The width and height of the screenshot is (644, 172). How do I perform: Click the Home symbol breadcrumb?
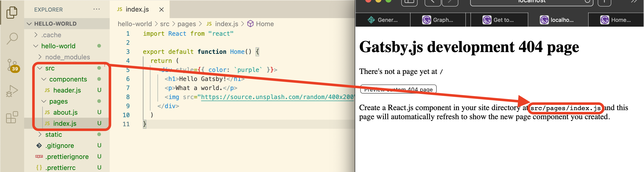pyautogui.click(x=261, y=24)
